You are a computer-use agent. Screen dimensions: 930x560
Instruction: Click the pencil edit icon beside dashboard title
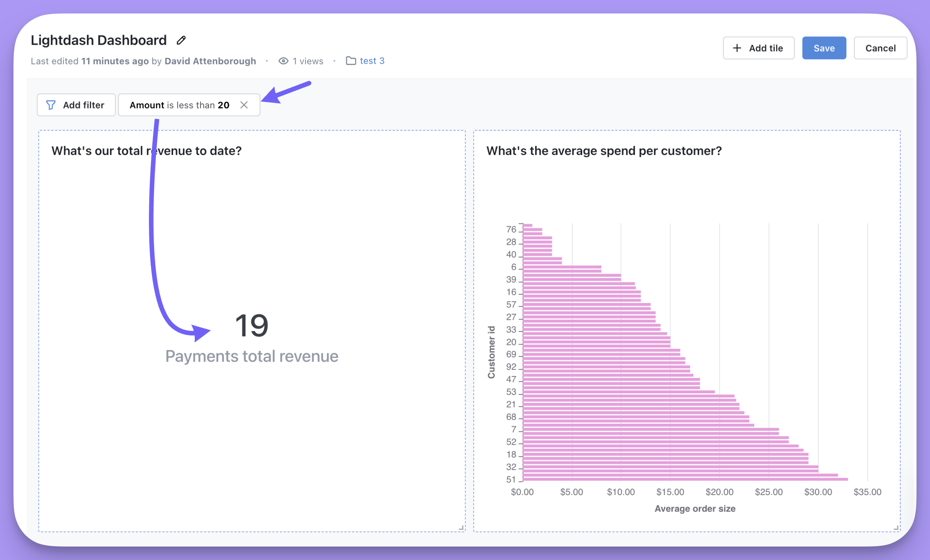tap(181, 40)
